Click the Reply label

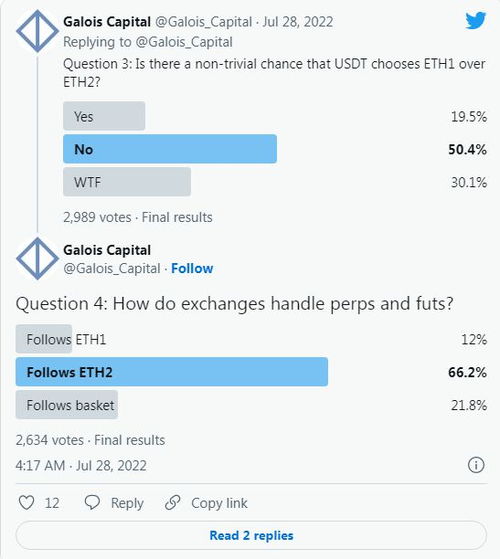click(x=127, y=503)
